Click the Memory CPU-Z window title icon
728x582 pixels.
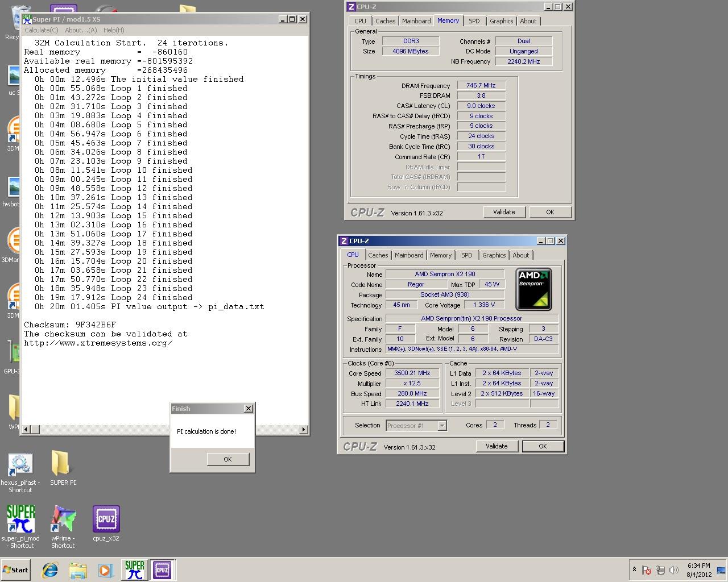[351, 7]
